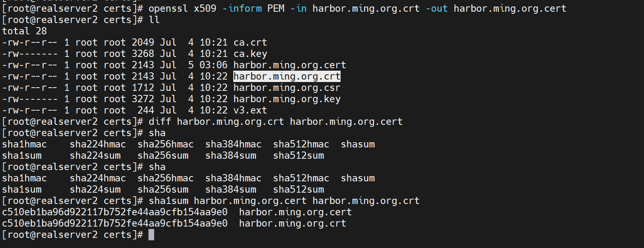Click the cursor block at the last prompt
Screen dimensions: 644x248
[151, 235]
